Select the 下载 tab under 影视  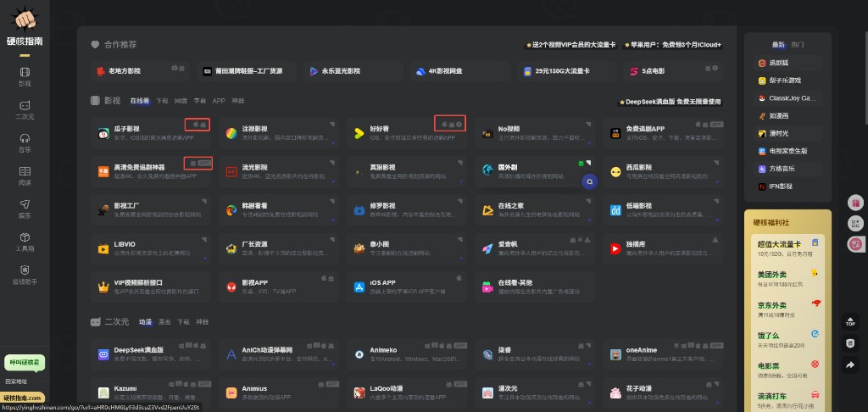162,102
